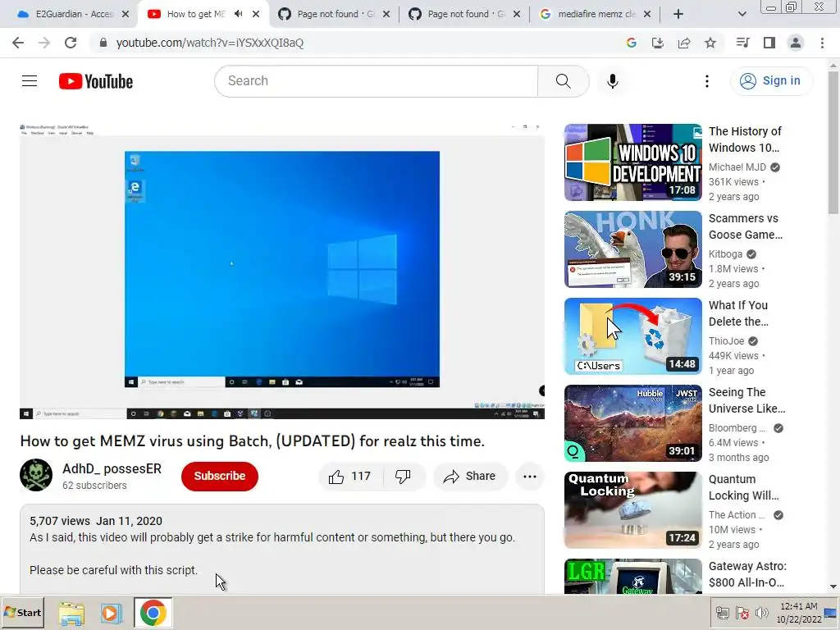
Task: Open media controls toolbar icon
Action: click(742, 43)
